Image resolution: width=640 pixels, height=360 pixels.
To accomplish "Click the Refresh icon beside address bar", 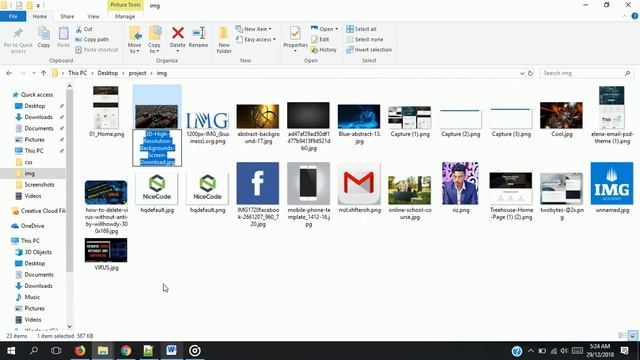I will pos(530,73).
